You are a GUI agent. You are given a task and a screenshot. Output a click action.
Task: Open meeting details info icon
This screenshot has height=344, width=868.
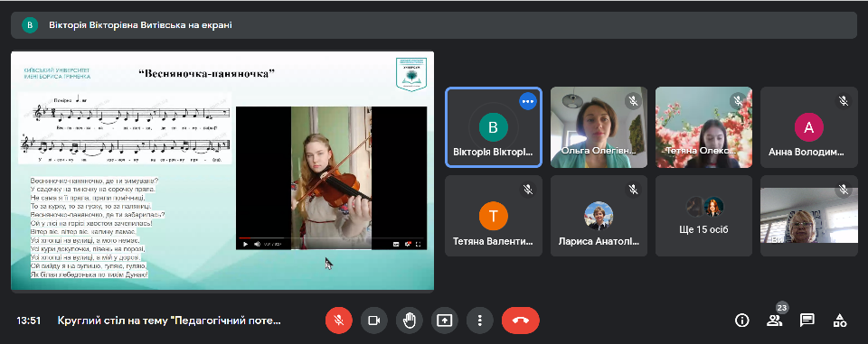[741, 321]
